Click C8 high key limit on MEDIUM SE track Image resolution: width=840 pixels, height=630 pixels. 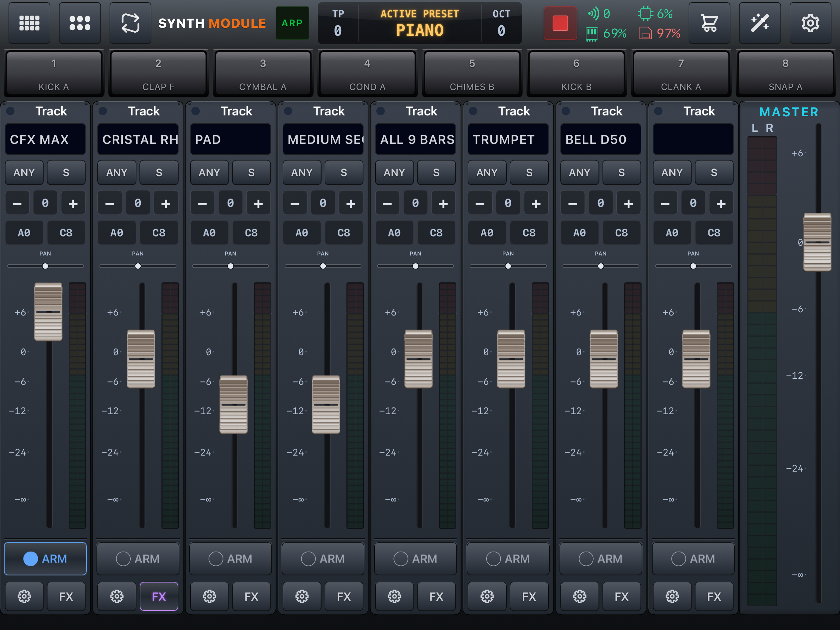(344, 232)
